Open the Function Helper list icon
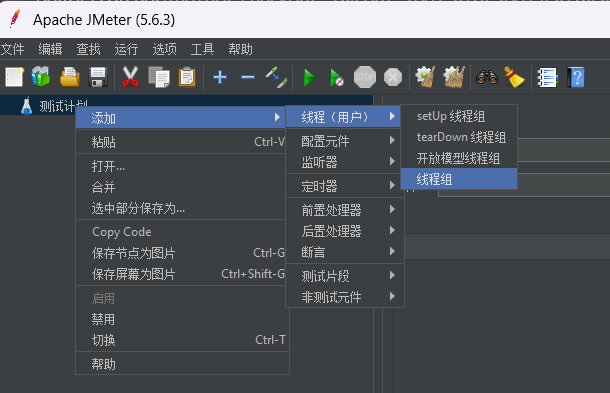The image size is (610, 393). 547,77
